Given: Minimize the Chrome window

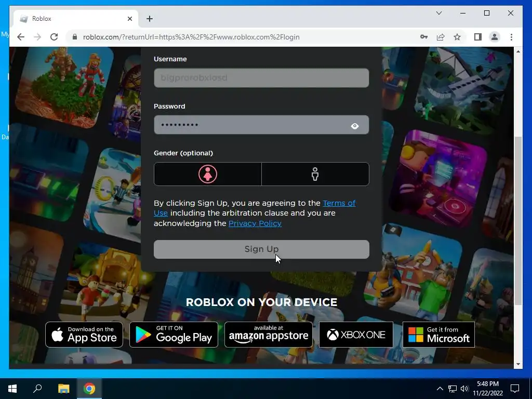Looking at the screenshot, I should point(463,13).
